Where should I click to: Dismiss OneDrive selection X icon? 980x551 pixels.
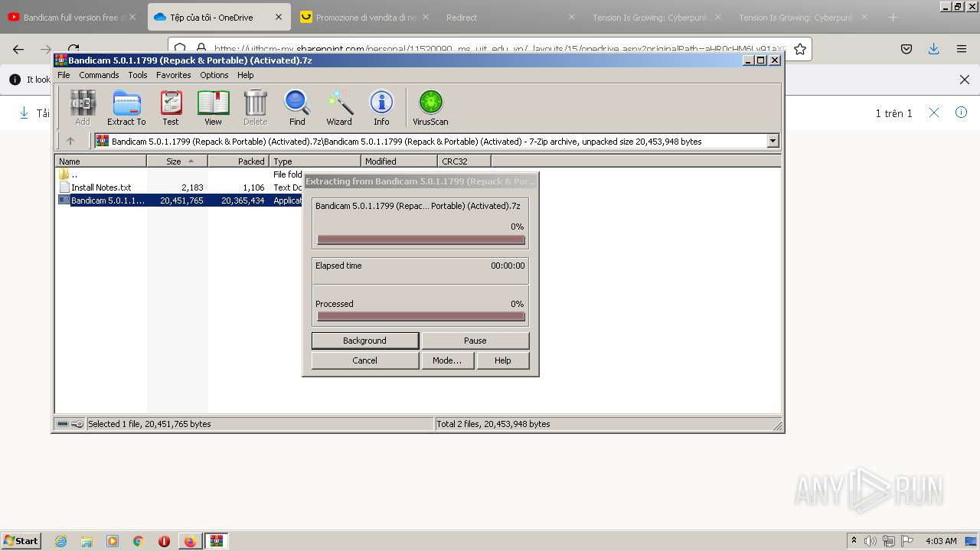coord(934,112)
